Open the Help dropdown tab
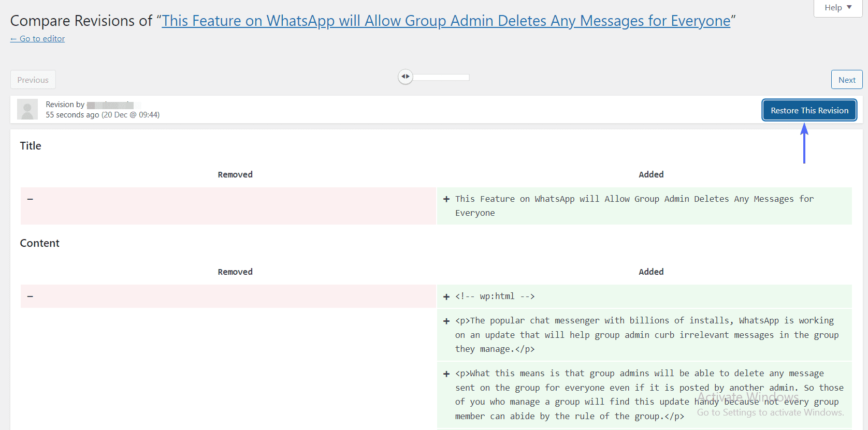This screenshot has width=868, height=430. tap(837, 8)
